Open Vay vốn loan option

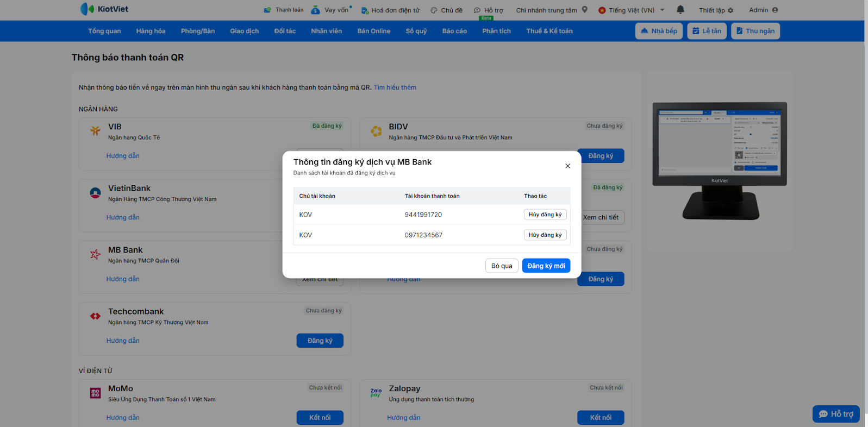point(331,10)
